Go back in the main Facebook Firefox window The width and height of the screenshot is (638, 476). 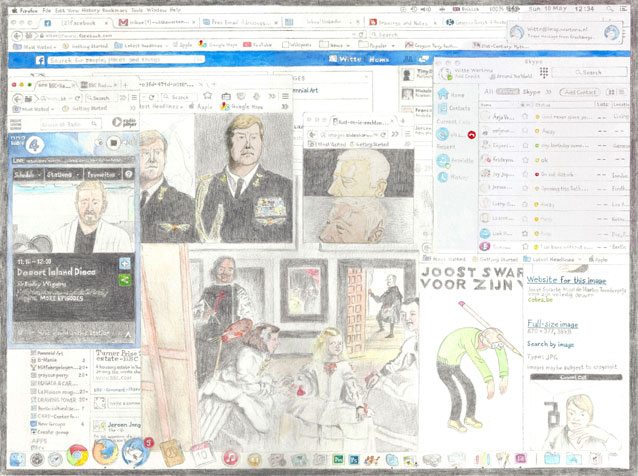pos(17,36)
